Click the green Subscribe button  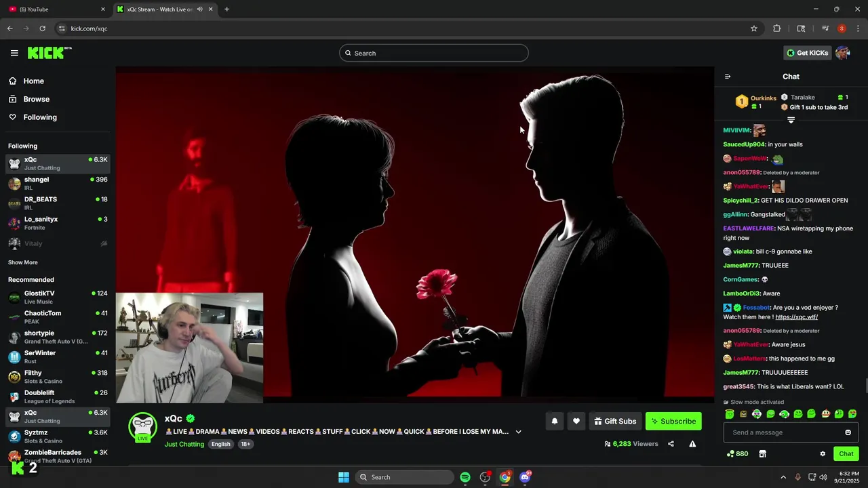tap(673, 421)
